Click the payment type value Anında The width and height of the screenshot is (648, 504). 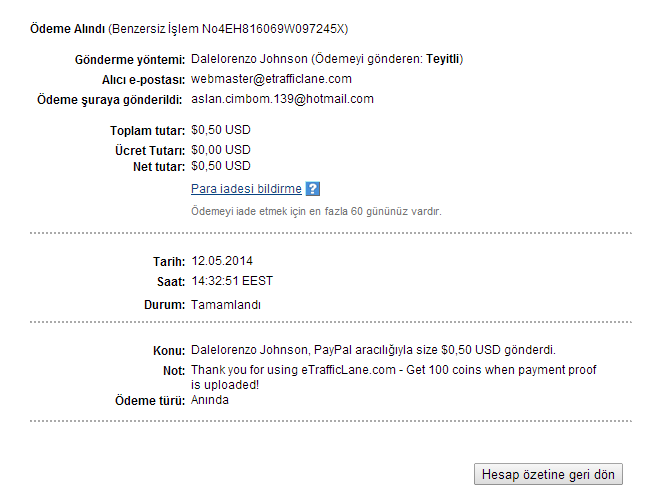210,400
